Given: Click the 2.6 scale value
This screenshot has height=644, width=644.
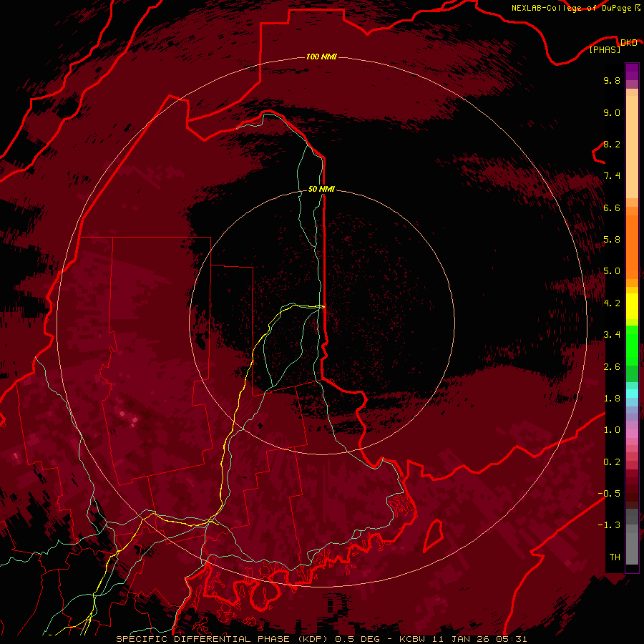Looking at the screenshot, I should (612, 367).
